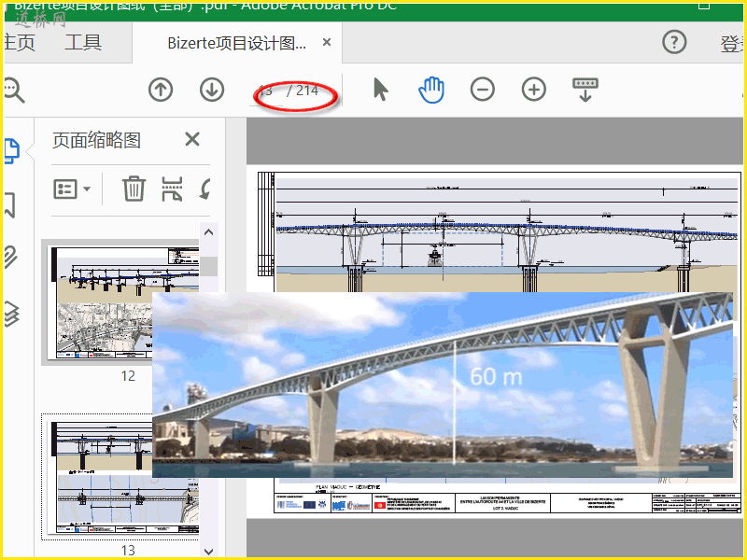The image size is (747, 560).
Task: Zoom in with the plus button
Action: click(x=534, y=90)
